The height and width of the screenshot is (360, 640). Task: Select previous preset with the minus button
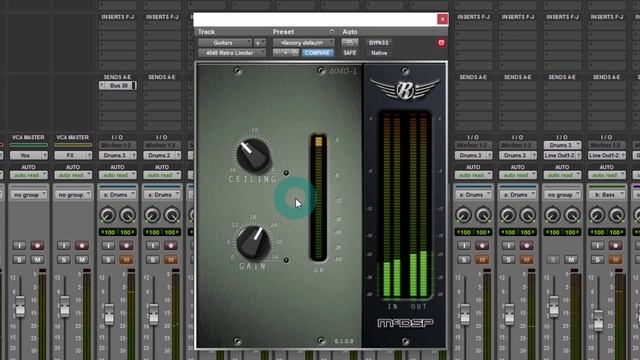coord(278,53)
